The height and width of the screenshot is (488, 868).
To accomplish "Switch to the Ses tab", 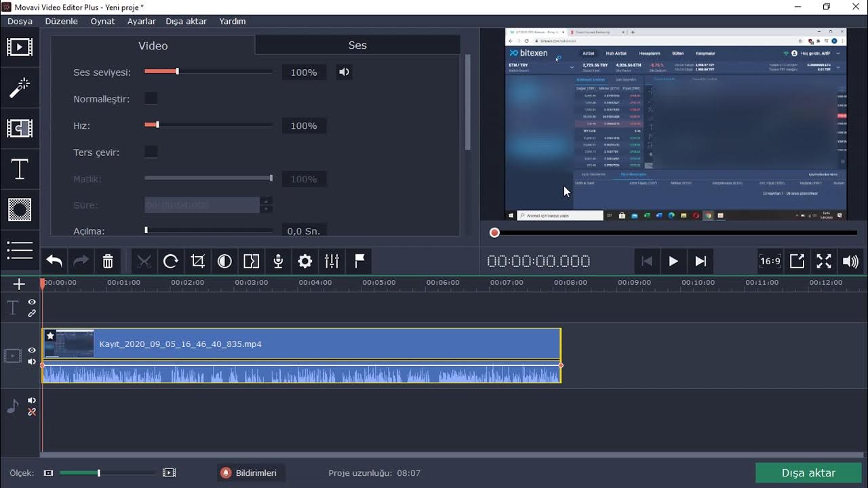I will tap(357, 45).
